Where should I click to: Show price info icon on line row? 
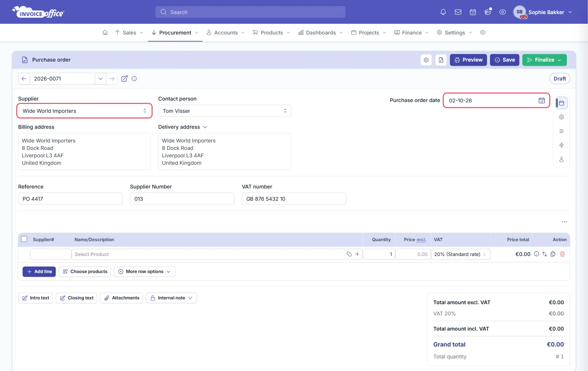(x=536, y=254)
